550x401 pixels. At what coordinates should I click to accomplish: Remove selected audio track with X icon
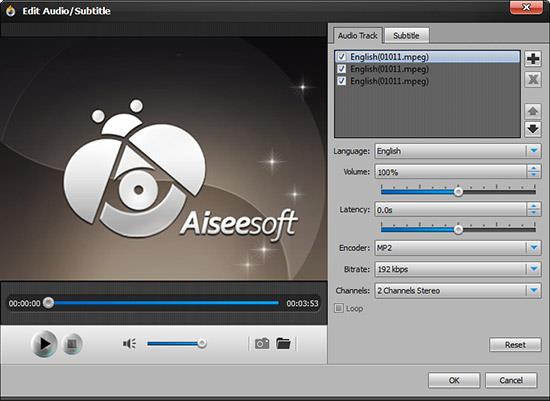533,80
